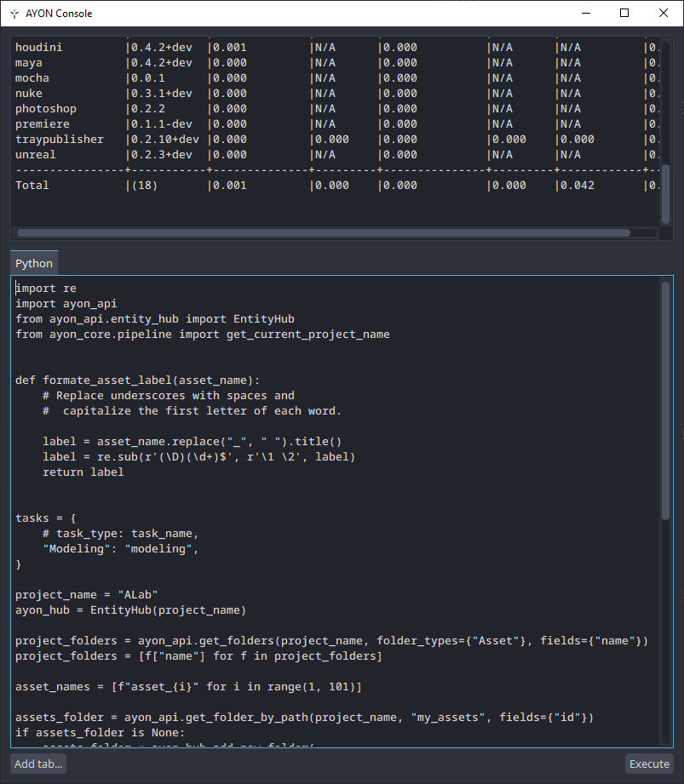This screenshot has width=684, height=784.
Task: Click the AYON logo icon in title bar
Action: coord(14,14)
